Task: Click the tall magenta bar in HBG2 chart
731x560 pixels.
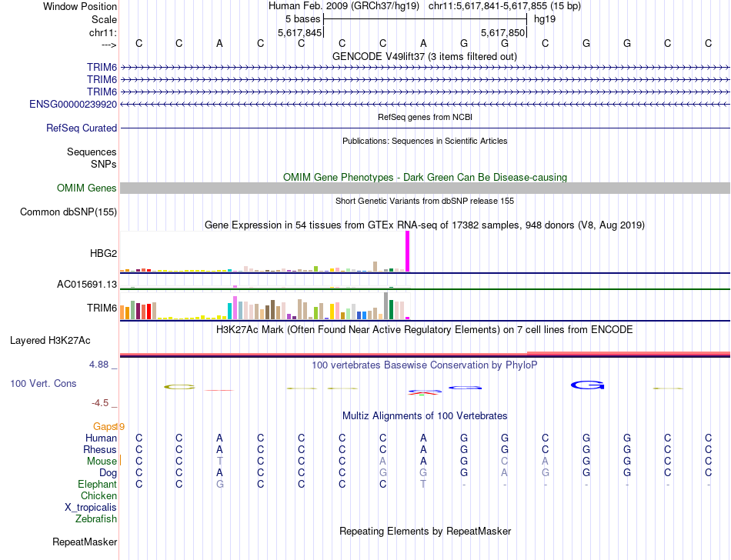Action: [408, 252]
